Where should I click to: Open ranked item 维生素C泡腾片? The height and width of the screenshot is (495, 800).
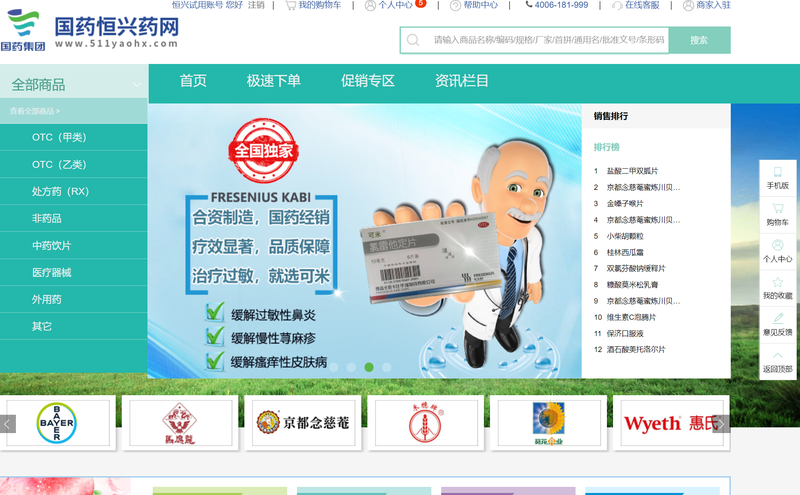pos(631,317)
